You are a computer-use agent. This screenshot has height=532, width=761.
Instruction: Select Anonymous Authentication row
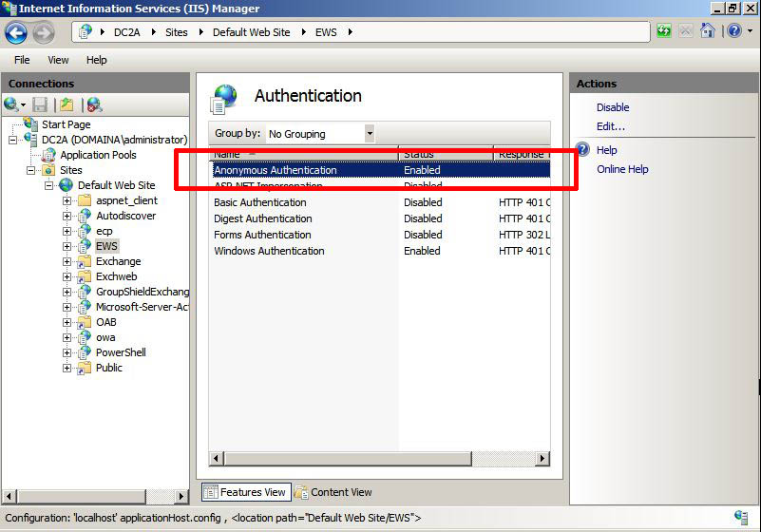point(381,170)
